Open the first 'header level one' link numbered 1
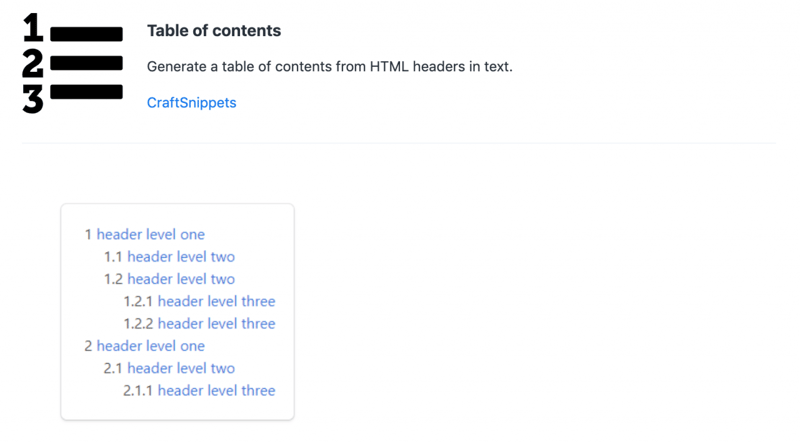Viewport: 800px width, 443px height. 150,234
